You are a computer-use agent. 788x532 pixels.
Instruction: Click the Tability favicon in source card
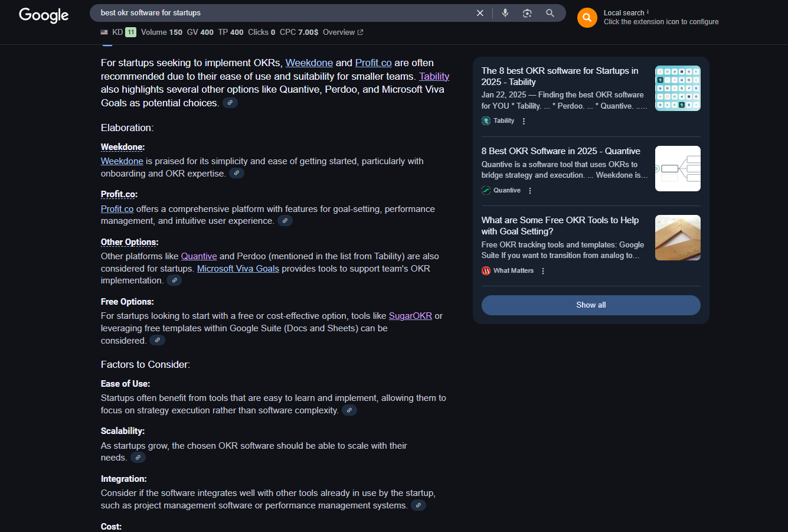[x=486, y=120]
